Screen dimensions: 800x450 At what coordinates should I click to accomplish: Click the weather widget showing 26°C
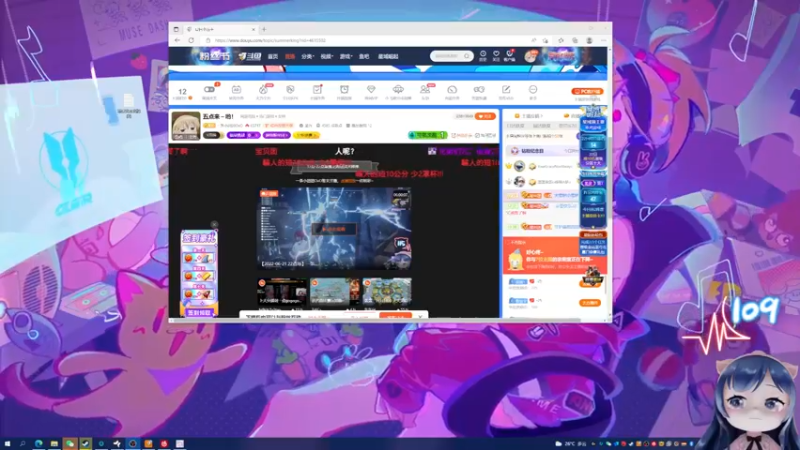coord(571,444)
